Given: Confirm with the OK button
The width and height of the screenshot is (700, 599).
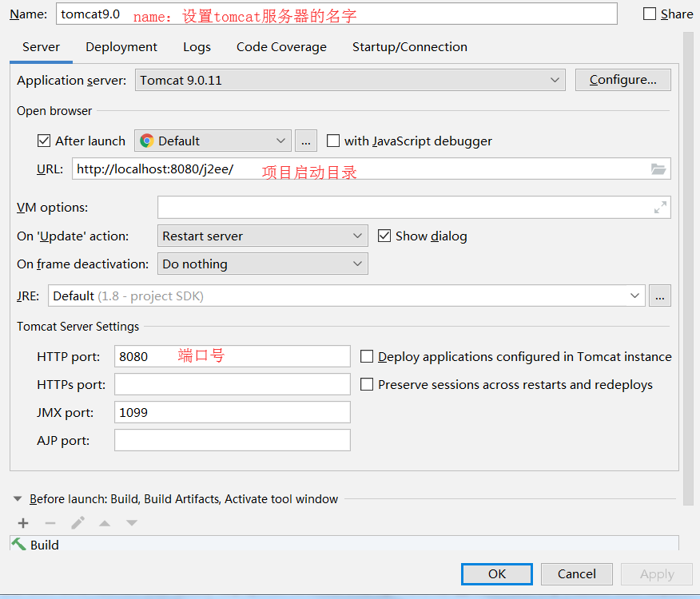Looking at the screenshot, I should (x=497, y=573).
